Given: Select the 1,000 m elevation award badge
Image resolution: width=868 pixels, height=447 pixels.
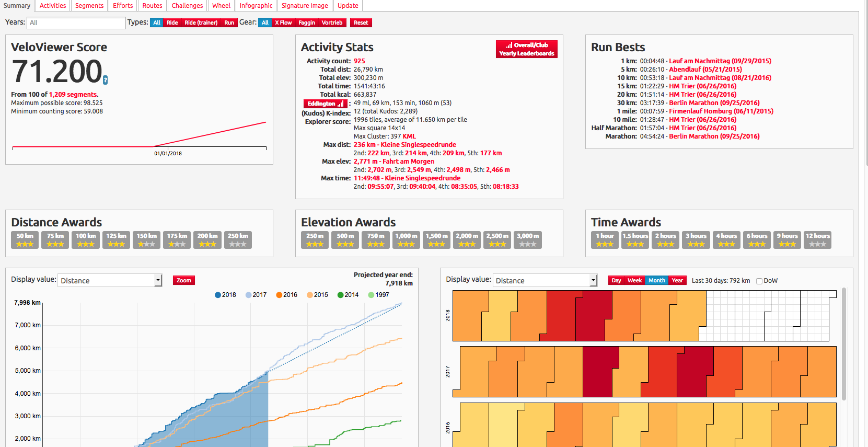Looking at the screenshot, I should [x=406, y=240].
